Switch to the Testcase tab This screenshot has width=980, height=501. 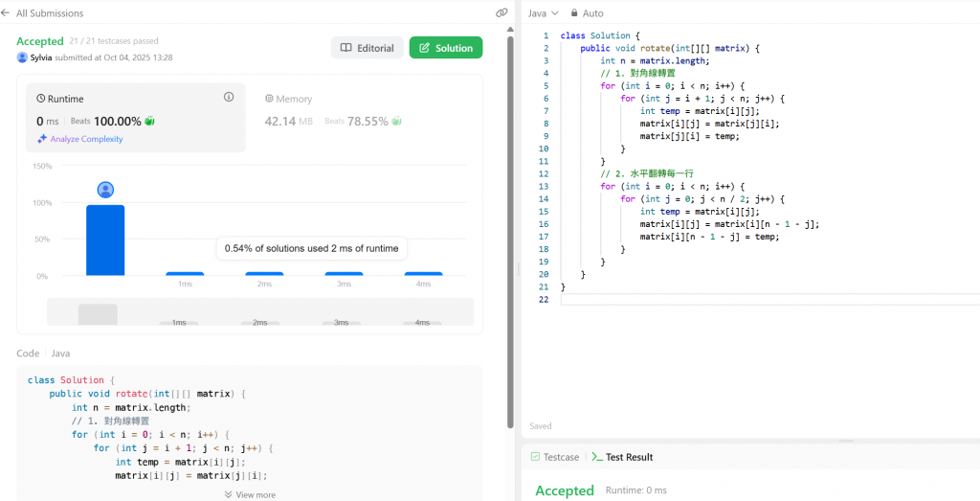(x=555, y=457)
